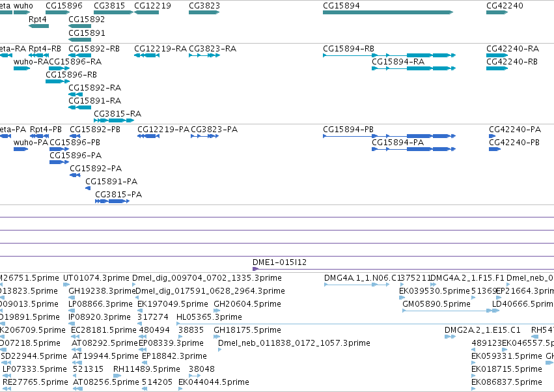
Task: Select protein 'CG42240-PA'
Action: (515, 130)
